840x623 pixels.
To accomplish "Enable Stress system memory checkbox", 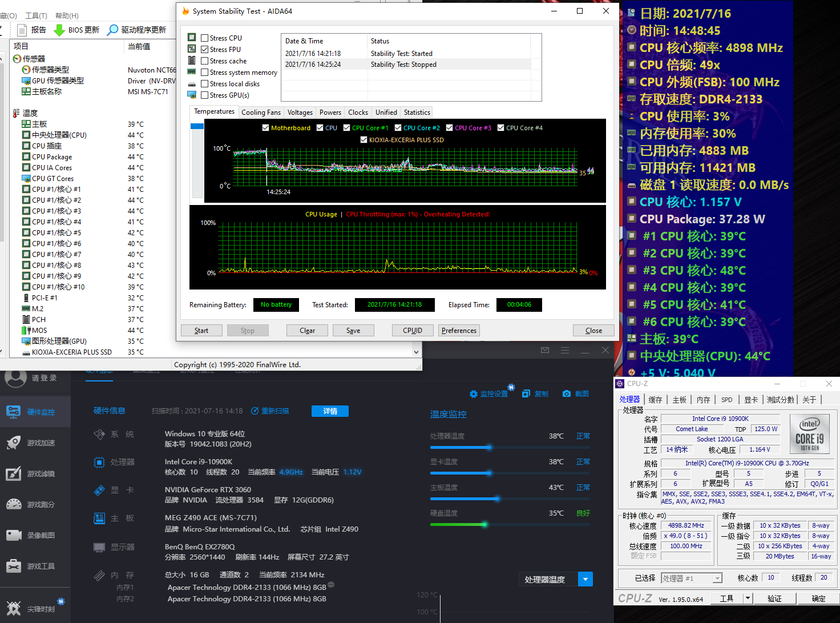I will 204,73.
